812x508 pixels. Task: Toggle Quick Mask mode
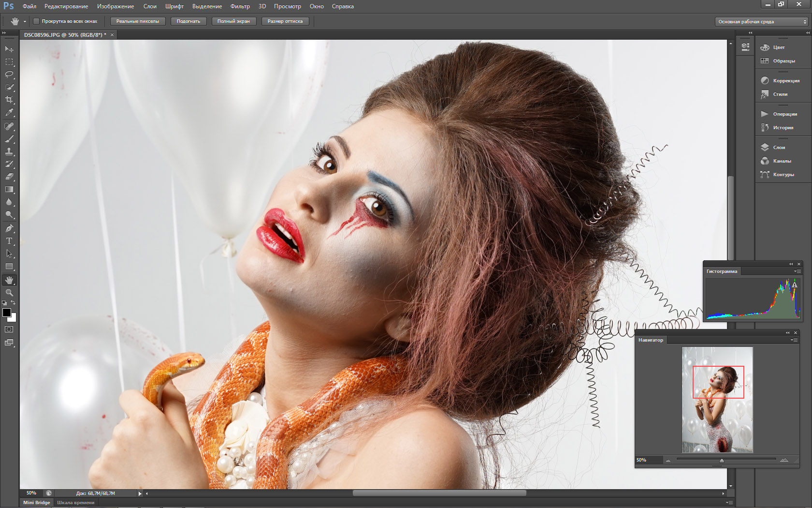(9, 329)
